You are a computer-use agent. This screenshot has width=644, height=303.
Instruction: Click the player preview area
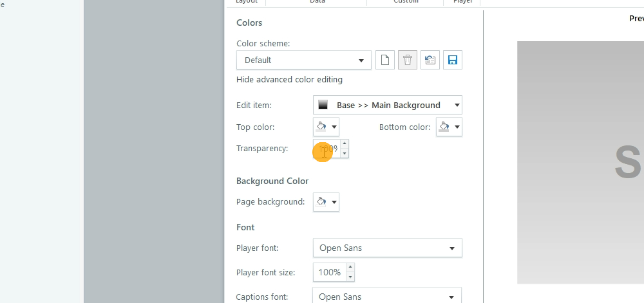click(x=580, y=161)
